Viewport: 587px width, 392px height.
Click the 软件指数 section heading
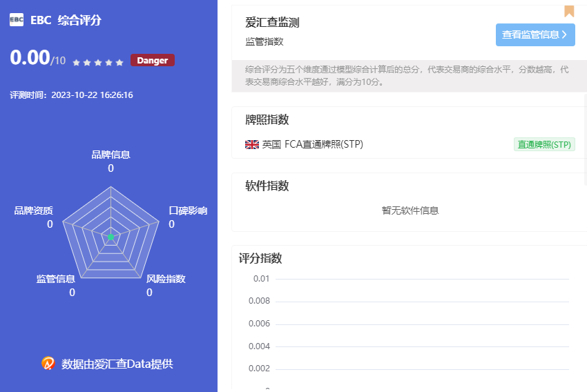tap(267, 186)
